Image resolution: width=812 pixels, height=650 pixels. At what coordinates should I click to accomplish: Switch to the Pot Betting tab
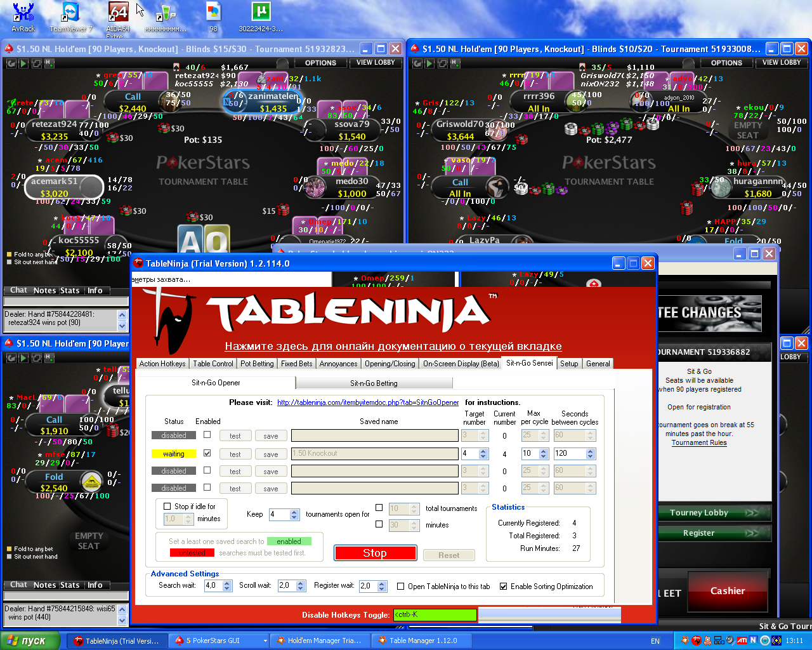(x=257, y=364)
